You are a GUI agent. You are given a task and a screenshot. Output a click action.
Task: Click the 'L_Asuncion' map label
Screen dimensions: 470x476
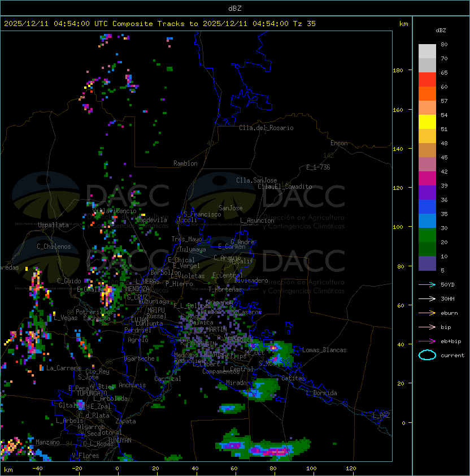(257, 220)
